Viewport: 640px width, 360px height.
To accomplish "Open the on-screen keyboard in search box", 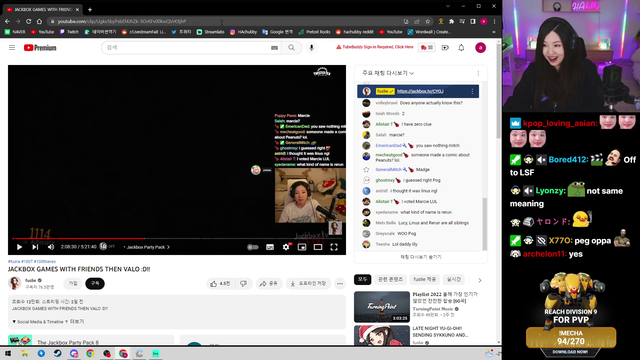I will point(274,48).
